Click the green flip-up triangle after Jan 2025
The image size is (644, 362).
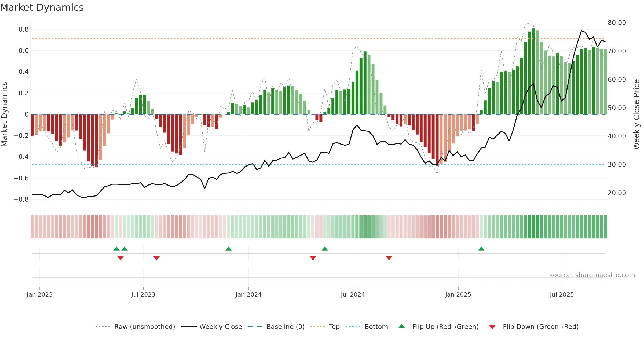tap(481, 249)
